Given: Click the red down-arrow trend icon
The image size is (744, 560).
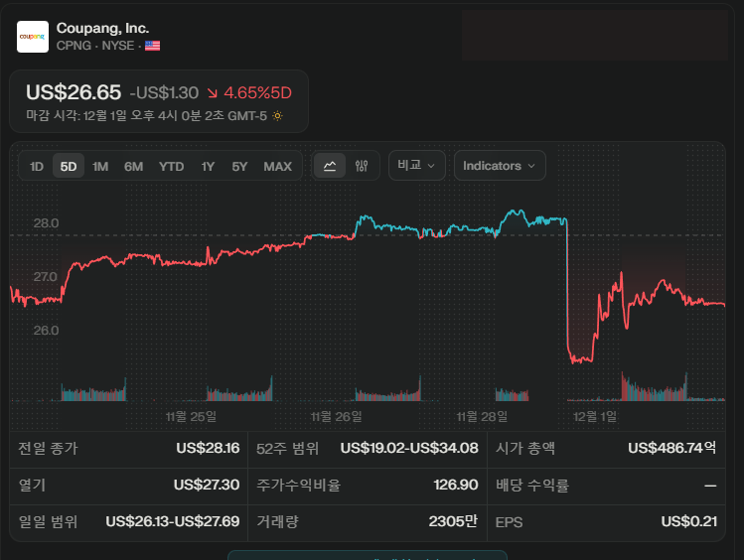Looking at the screenshot, I should click(213, 93).
